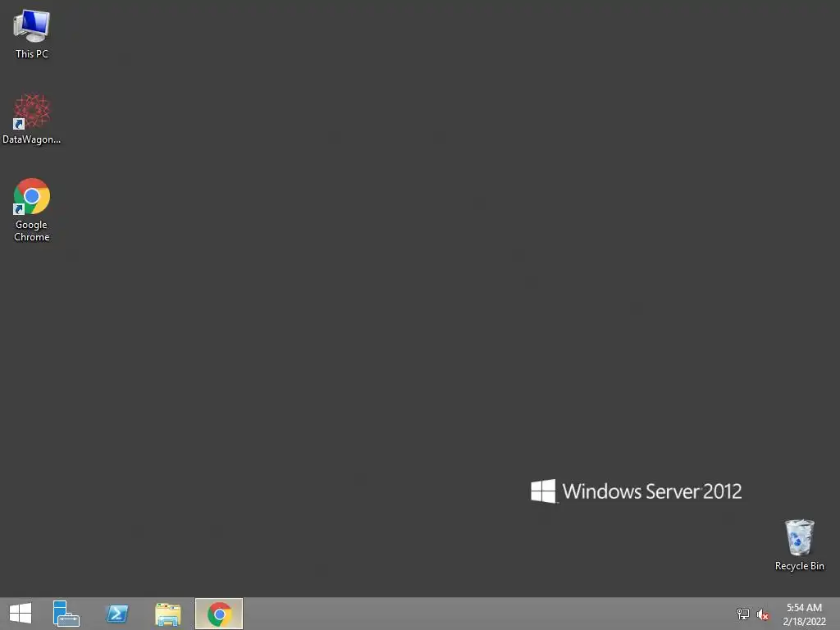This screenshot has height=630, width=840.
Task: Open File Explorer from taskbar
Action: tap(167, 614)
